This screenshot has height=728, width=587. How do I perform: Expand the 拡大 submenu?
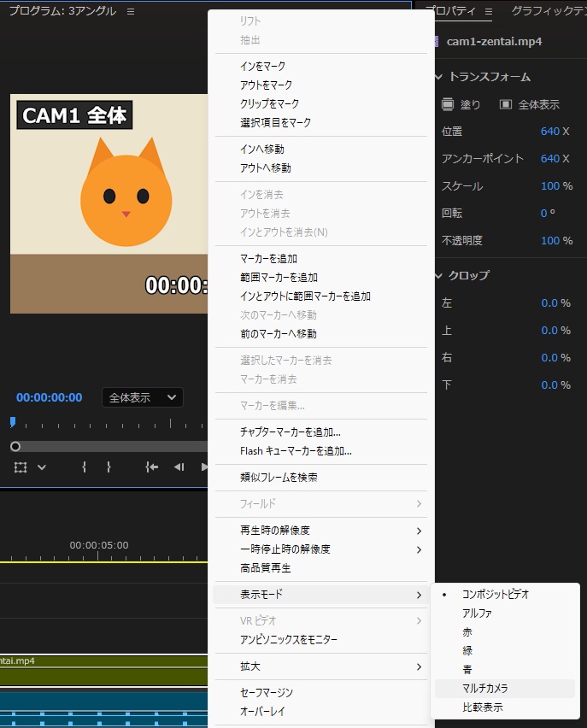(x=321, y=666)
